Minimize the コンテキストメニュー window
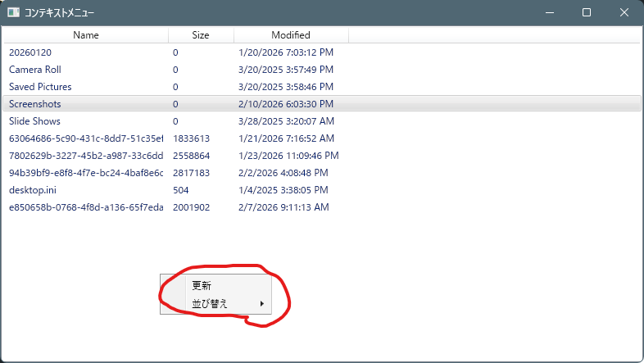Screen dimensions: 644x363 click(x=549, y=13)
